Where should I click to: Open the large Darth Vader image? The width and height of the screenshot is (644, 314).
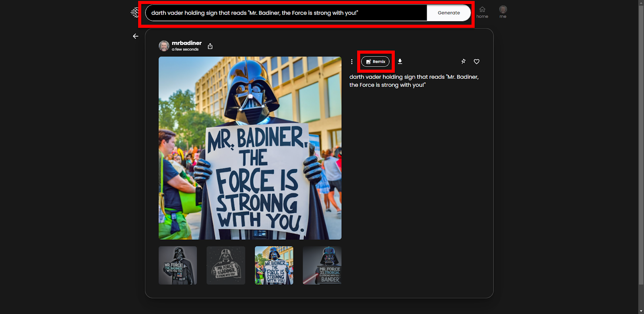click(x=250, y=148)
